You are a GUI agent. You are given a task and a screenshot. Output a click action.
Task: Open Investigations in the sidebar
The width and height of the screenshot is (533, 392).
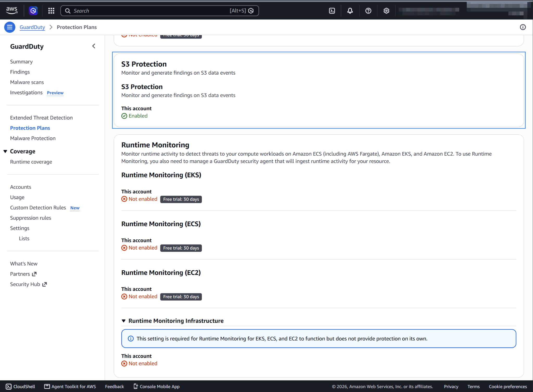(x=26, y=93)
